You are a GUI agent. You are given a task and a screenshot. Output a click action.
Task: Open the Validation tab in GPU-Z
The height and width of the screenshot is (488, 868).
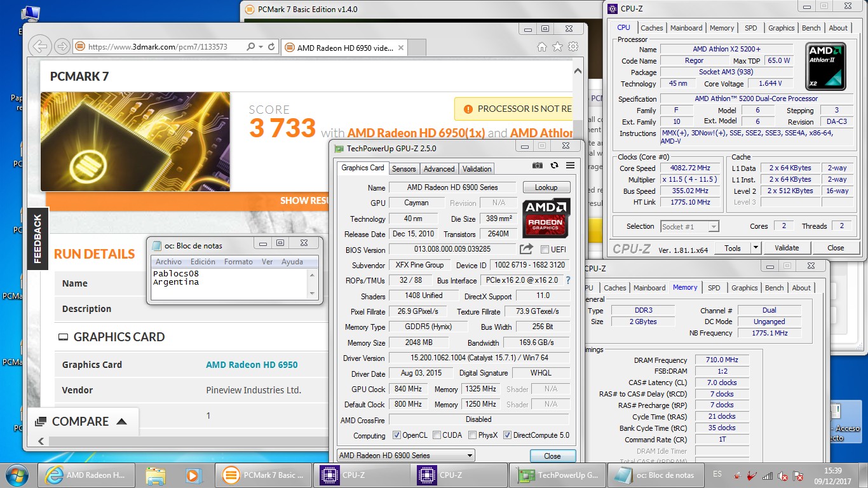(x=477, y=169)
